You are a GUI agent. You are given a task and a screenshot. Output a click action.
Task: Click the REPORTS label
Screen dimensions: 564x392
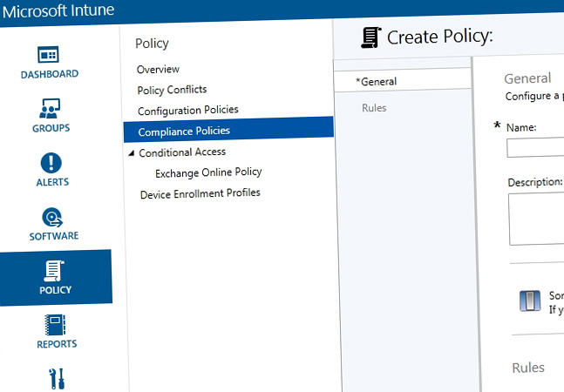[57, 344]
